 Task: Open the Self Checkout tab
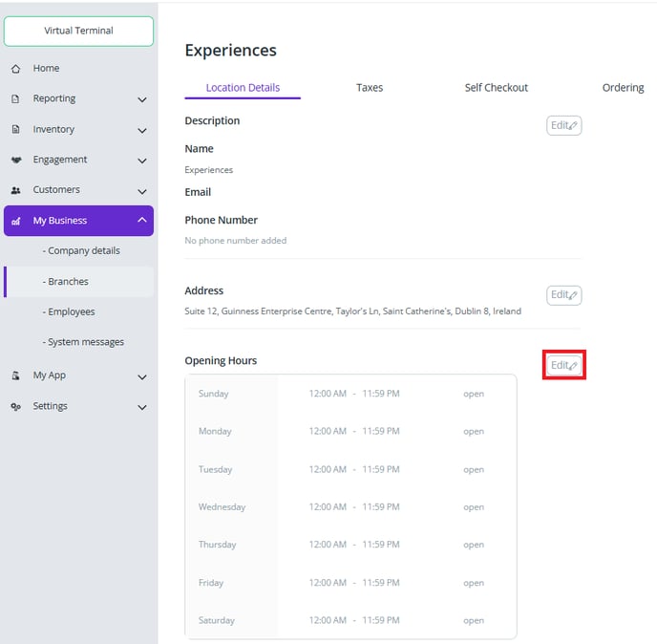(496, 88)
